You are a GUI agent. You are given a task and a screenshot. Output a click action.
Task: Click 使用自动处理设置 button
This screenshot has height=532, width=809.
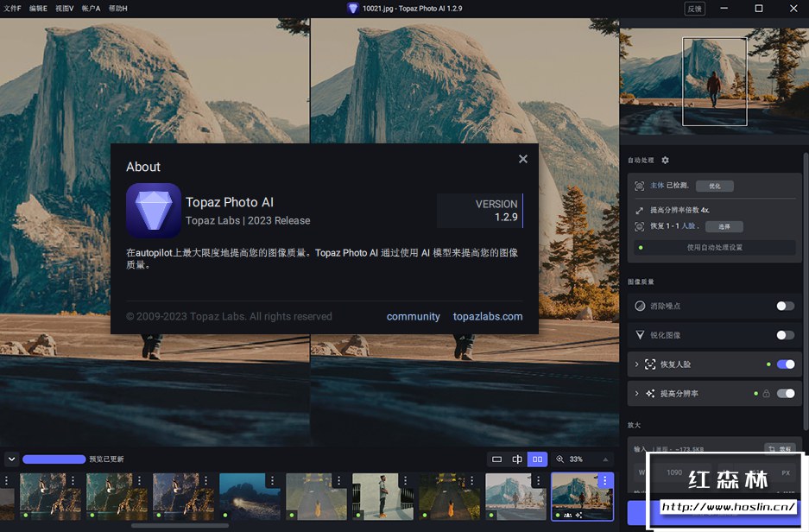(x=715, y=248)
